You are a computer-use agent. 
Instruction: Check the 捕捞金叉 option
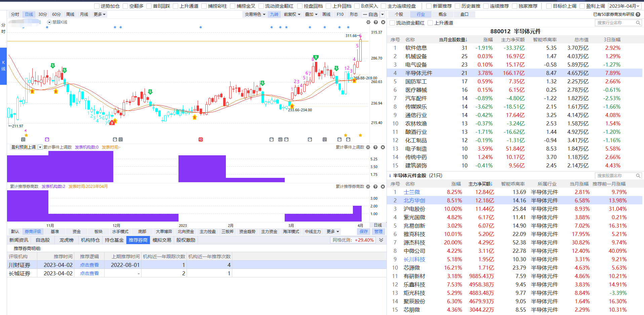pyautogui.click(x=233, y=6)
